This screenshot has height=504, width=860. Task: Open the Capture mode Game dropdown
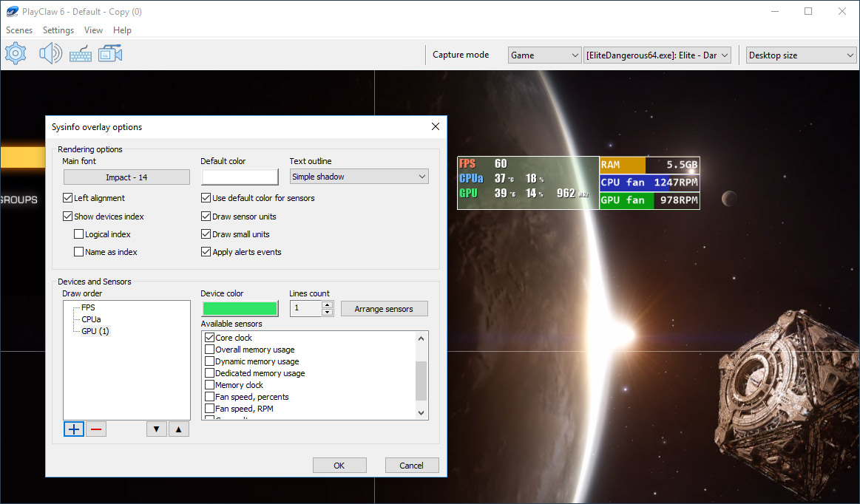tap(544, 55)
